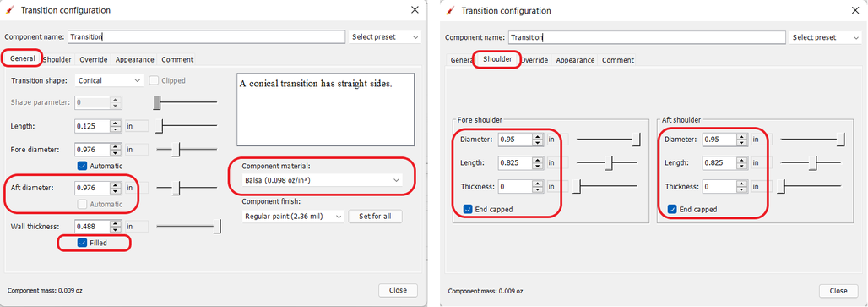This screenshot has width=868, height=307.
Task: Expand the Component material Balsa dropdown
Action: (323, 181)
